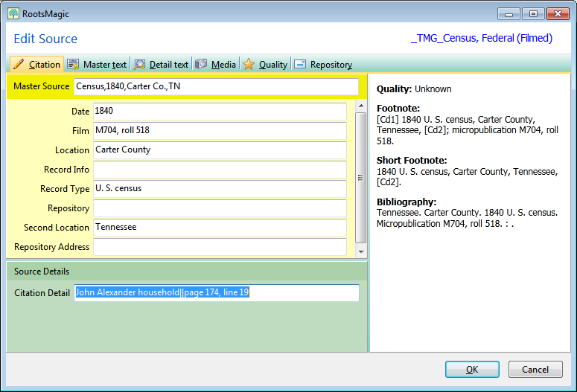This screenshot has width=577, height=392.
Task: Click the Quality star icon
Action: (249, 64)
